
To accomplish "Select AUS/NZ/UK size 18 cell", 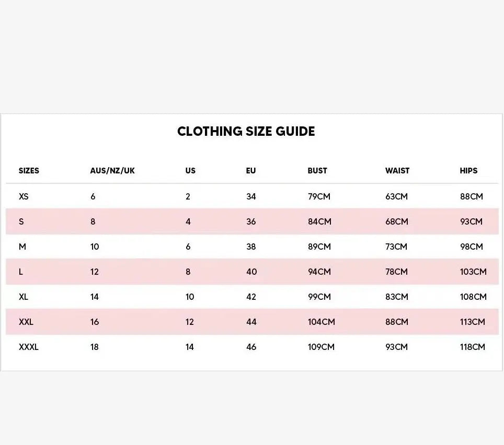I will click(x=95, y=347).
